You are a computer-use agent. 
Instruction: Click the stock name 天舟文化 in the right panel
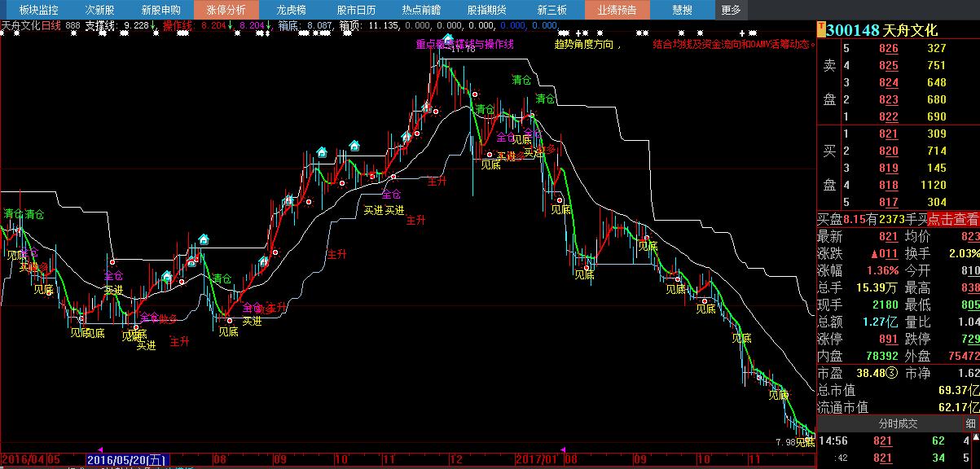(910, 30)
